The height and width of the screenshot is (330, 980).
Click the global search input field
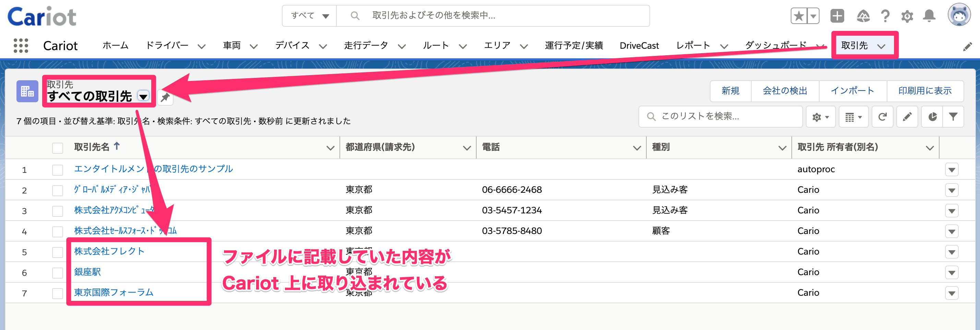[493, 15]
